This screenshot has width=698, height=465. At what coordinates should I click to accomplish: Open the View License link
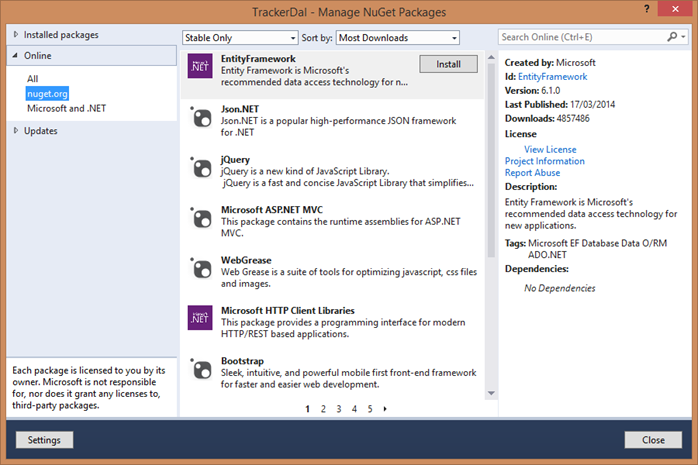550,150
